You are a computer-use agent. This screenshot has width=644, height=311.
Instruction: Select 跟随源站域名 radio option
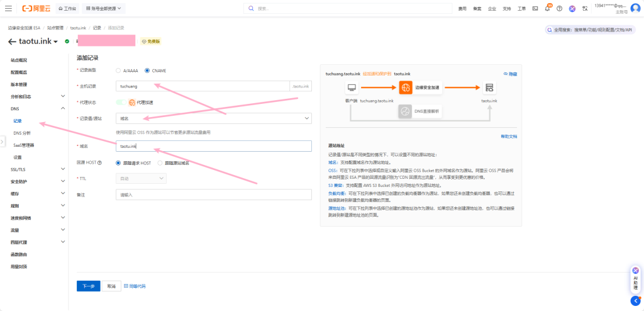(160, 163)
